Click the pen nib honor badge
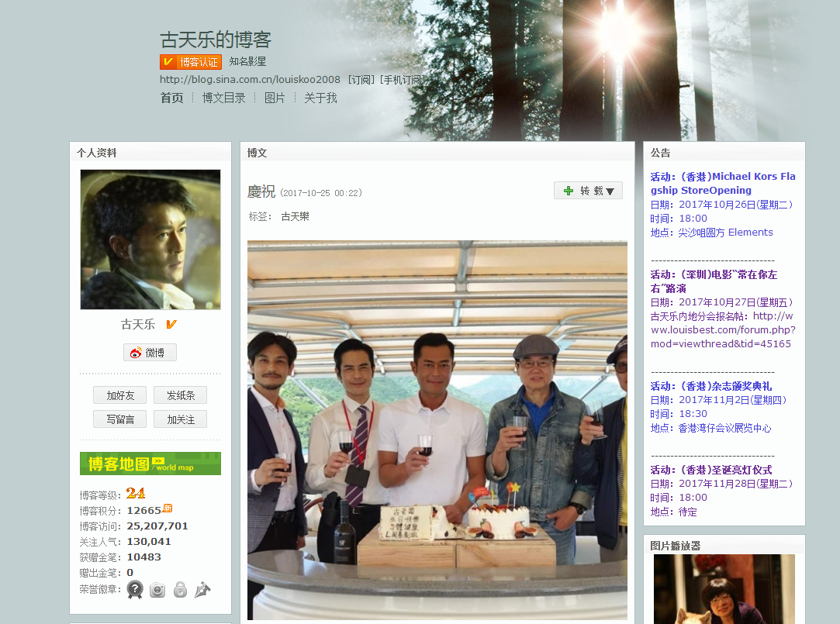This screenshot has height=624, width=840. tap(202, 590)
